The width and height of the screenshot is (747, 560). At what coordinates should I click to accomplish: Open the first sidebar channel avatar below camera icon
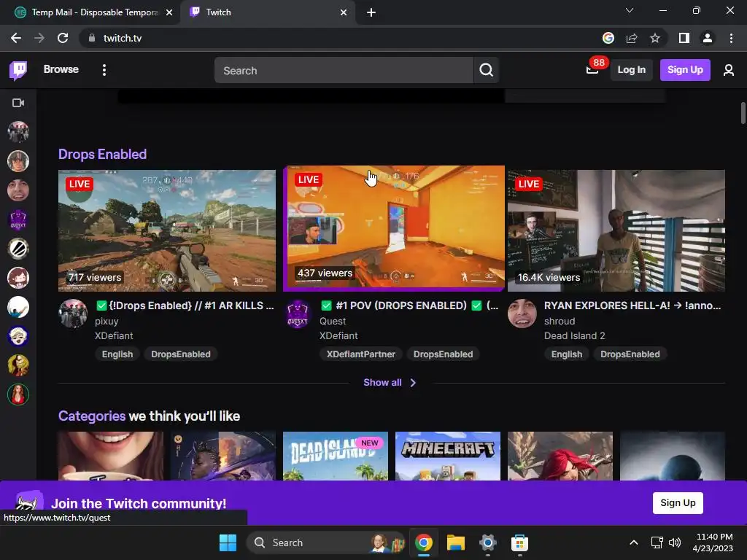point(18,132)
